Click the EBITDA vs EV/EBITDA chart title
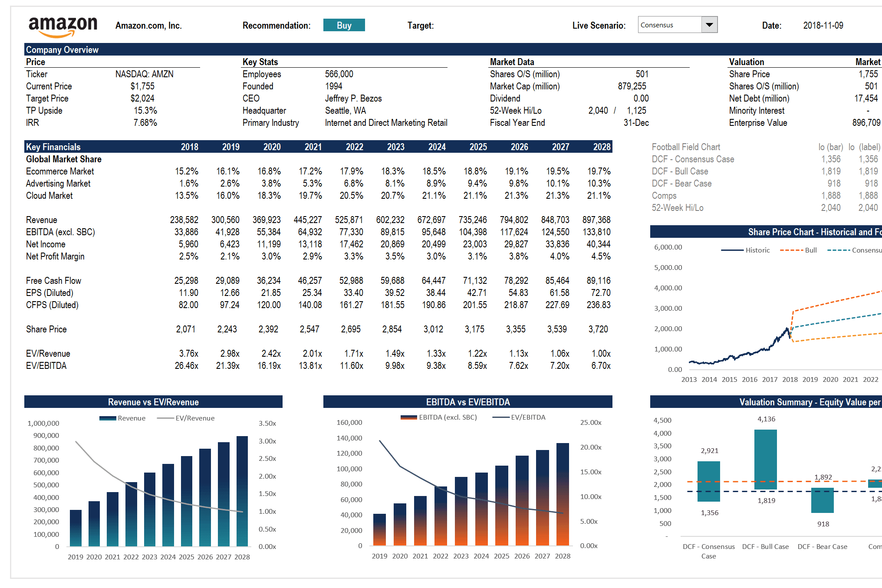This screenshot has width=882, height=588. coord(467,402)
